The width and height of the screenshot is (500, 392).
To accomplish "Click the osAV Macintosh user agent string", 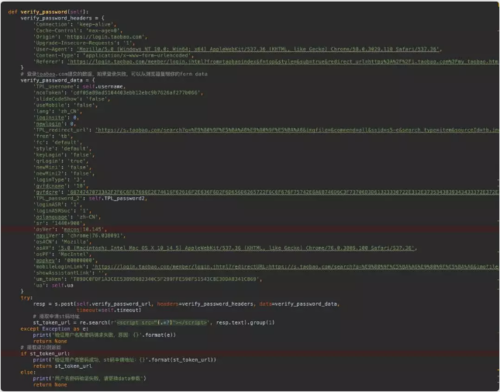I will click(236, 248).
